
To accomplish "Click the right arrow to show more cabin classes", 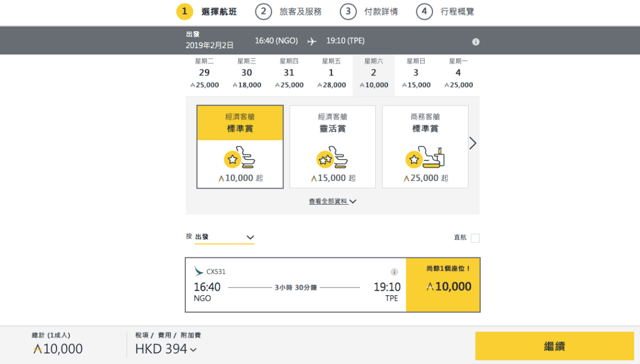I will coord(472,143).
